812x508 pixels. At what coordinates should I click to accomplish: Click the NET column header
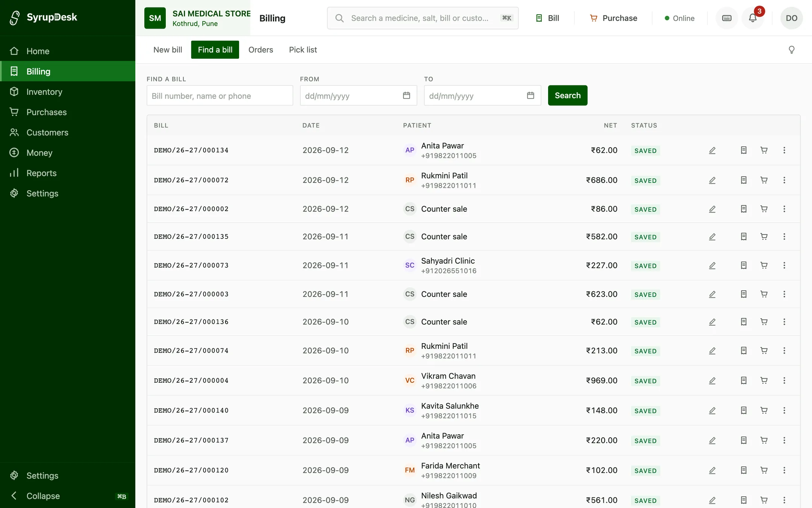(611, 126)
